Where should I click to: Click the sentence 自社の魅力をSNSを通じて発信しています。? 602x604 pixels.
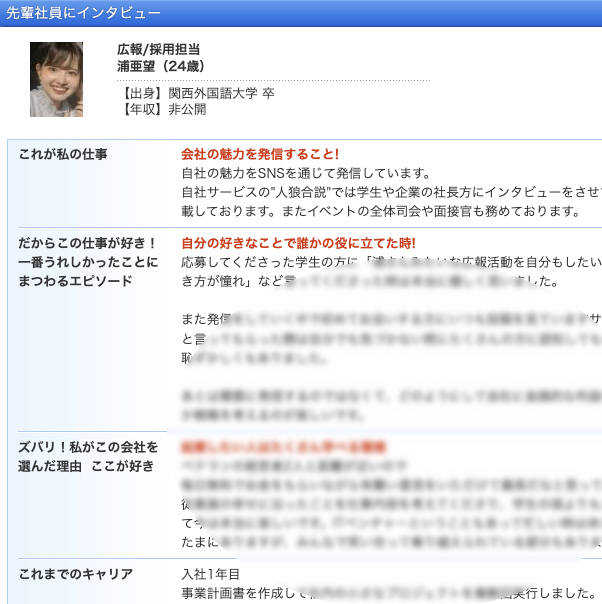coord(306,173)
